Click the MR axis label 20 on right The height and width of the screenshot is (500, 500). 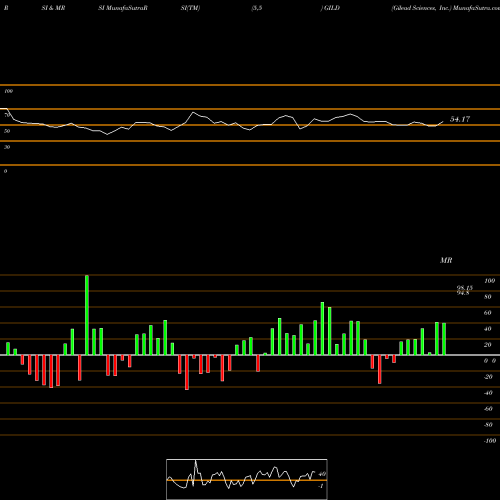488,345
